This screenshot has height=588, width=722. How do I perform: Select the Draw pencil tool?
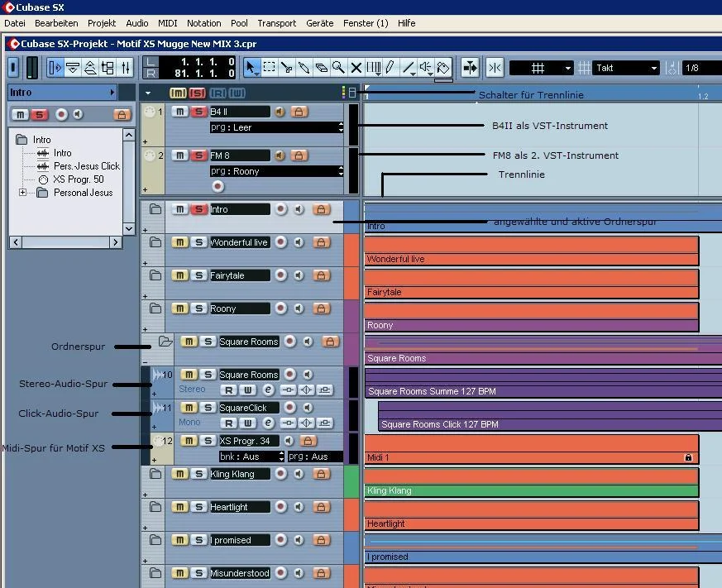pos(390,68)
